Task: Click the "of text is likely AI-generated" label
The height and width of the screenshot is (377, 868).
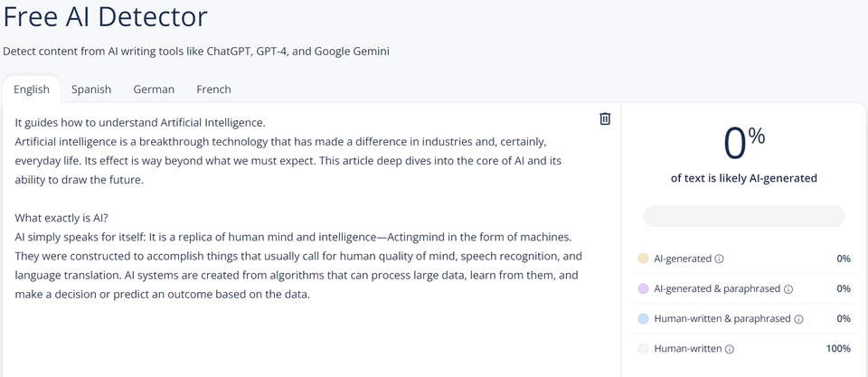Action: pyautogui.click(x=743, y=178)
